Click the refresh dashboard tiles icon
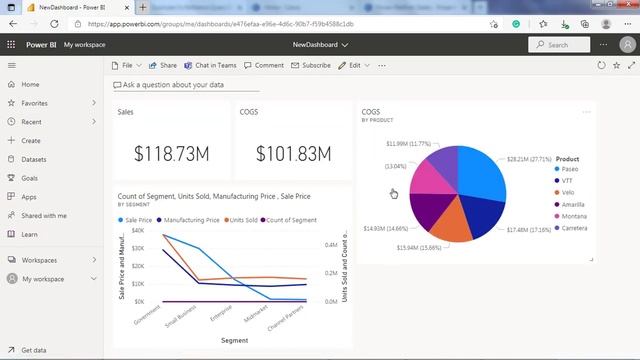This screenshot has width=640, height=360. (601, 65)
